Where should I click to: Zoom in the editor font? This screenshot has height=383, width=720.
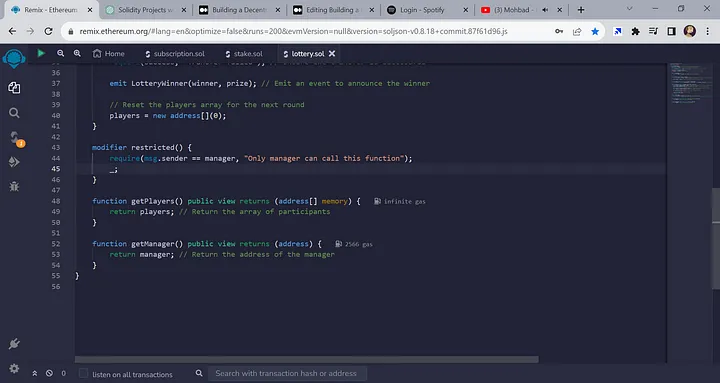(77, 53)
